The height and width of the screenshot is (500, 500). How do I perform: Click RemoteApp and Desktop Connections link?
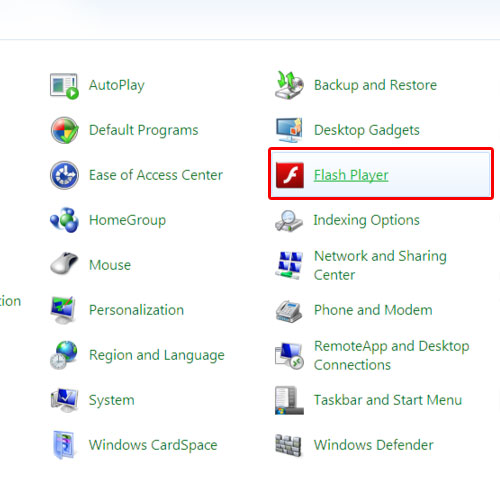[392, 355]
